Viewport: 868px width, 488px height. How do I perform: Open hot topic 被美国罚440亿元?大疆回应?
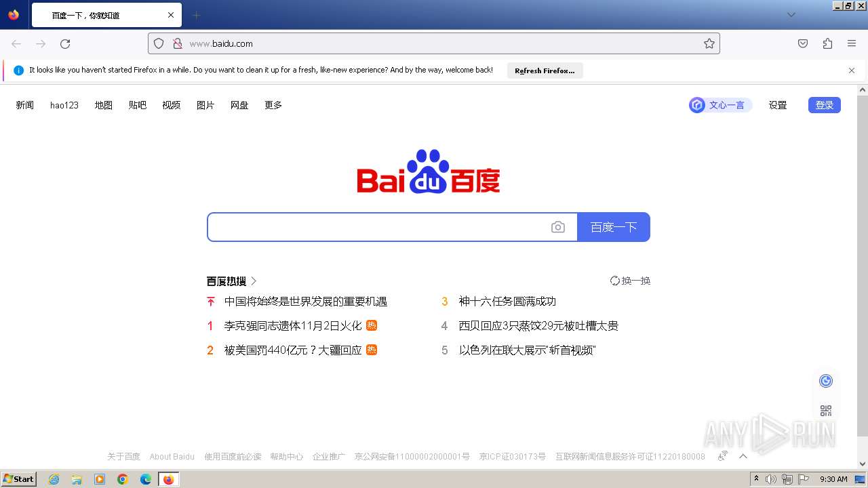293,350
